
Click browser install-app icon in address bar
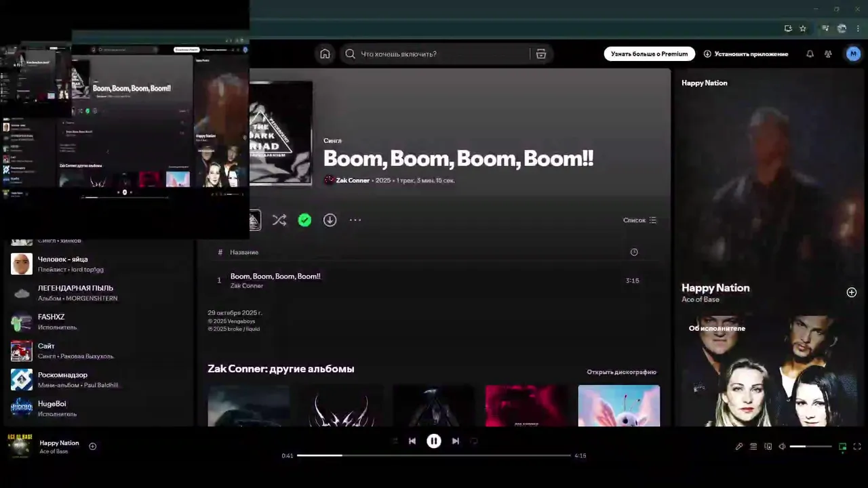(x=788, y=28)
